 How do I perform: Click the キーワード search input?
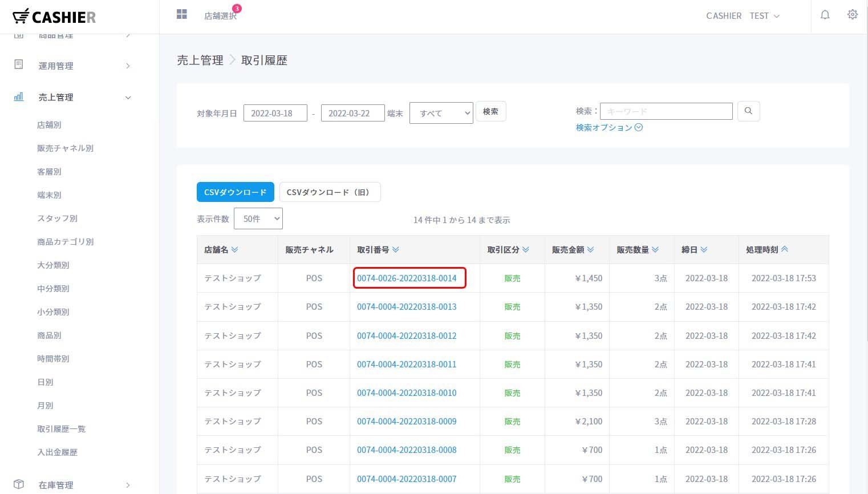pyautogui.click(x=666, y=111)
